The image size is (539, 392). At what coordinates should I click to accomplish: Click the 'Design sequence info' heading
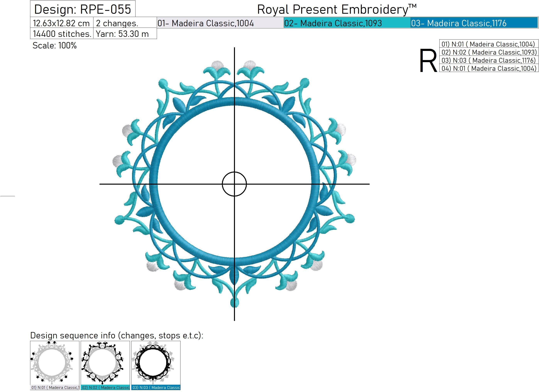click(117, 335)
